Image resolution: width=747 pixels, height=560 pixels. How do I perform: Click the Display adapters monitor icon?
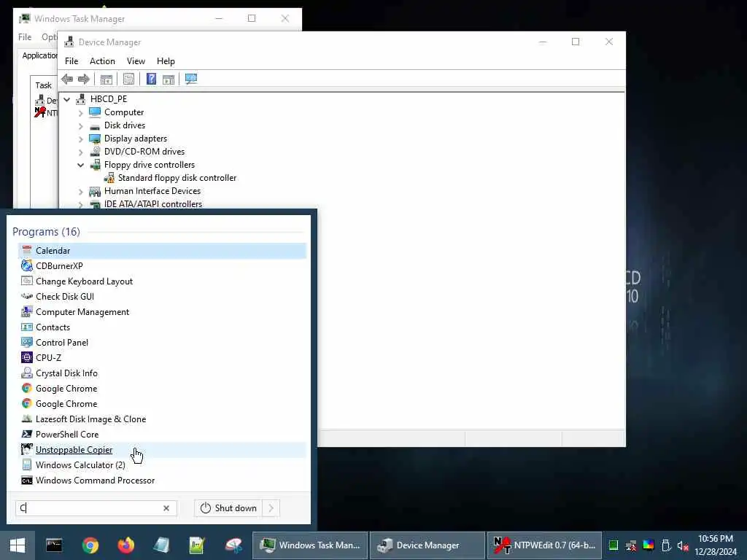(96, 139)
